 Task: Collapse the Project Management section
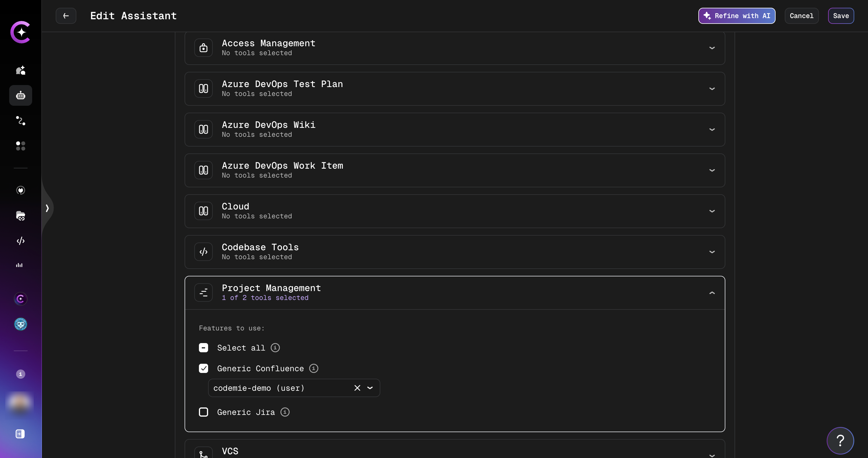(712, 293)
